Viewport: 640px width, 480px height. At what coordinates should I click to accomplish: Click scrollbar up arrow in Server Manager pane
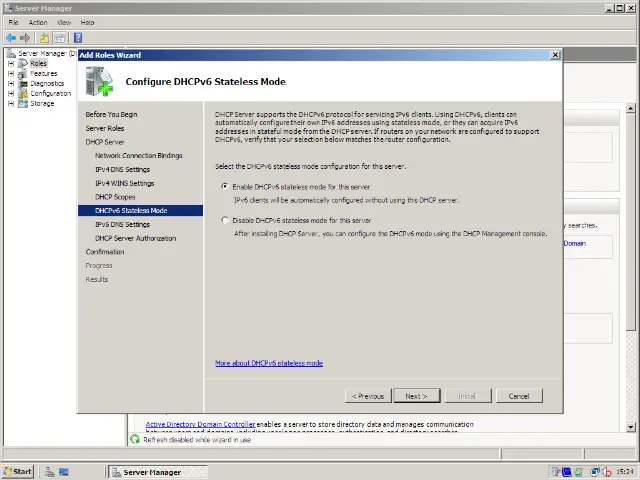pos(631,108)
